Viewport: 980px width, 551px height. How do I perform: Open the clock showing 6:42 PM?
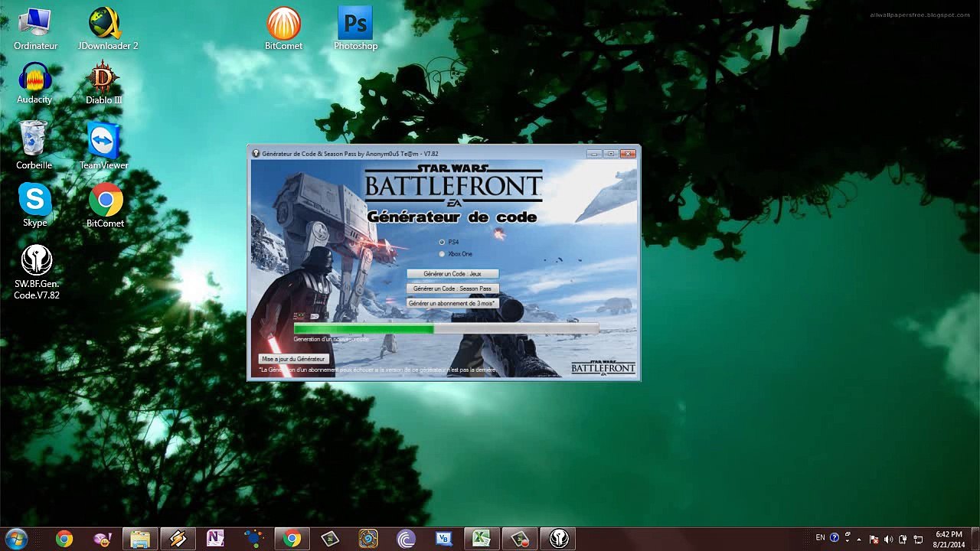[x=949, y=540]
